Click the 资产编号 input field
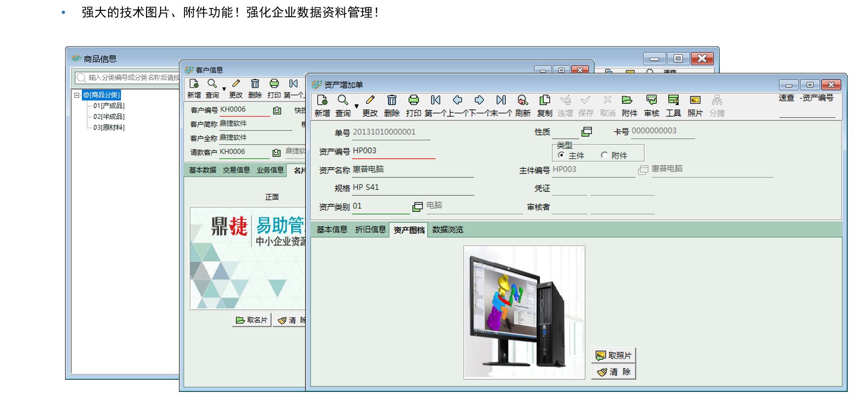868x400 pixels. (393, 151)
